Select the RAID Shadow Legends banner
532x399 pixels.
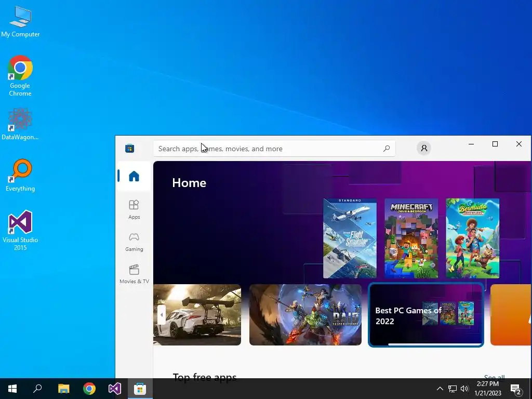[x=305, y=315]
